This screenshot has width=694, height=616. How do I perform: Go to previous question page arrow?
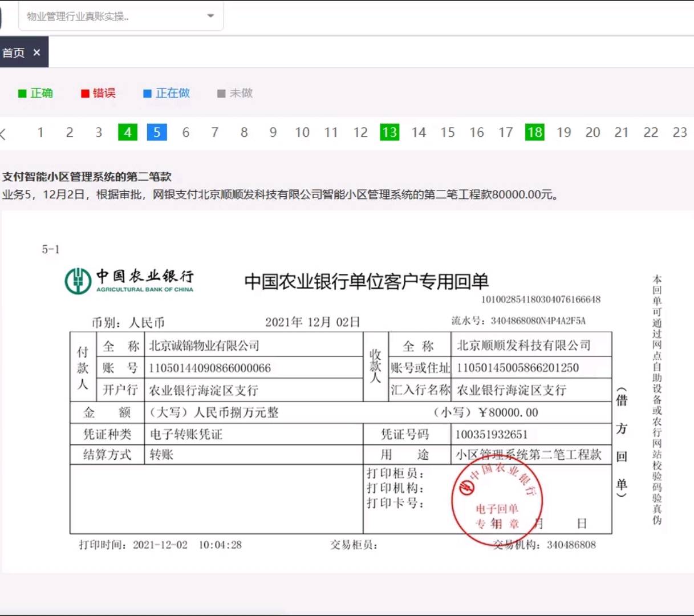tap(3, 133)
